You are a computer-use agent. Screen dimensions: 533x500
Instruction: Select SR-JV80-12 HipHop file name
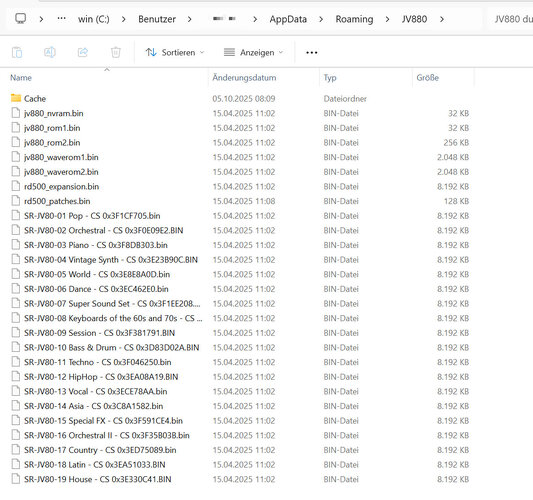tap(101, 376)
